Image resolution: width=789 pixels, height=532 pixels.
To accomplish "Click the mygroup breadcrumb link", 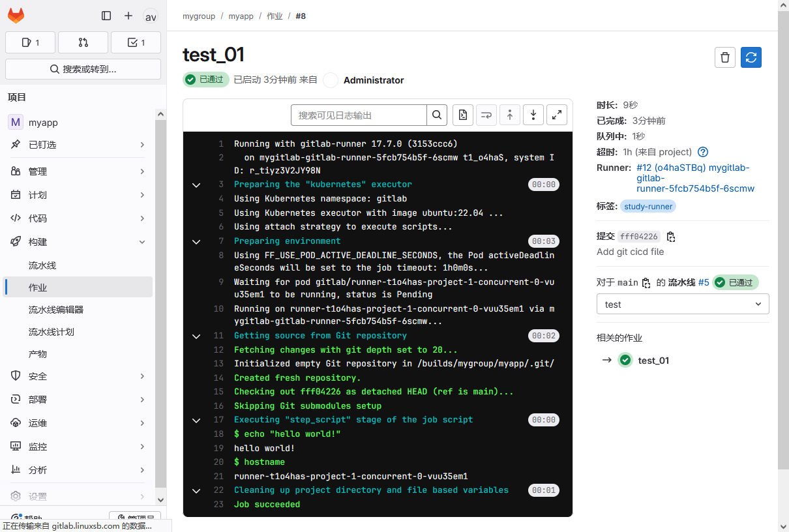I will point(199,16).
